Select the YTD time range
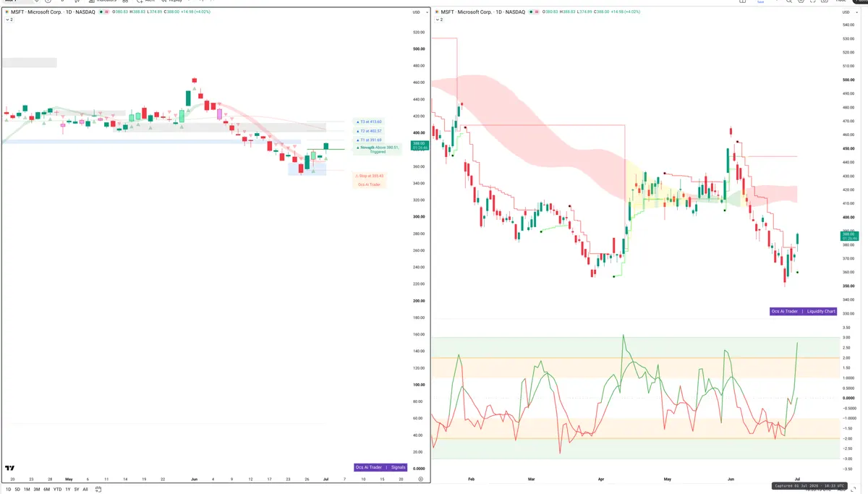The width and height of the screenshot is (868, 494). pyautogui.click(x=58, y=490)
